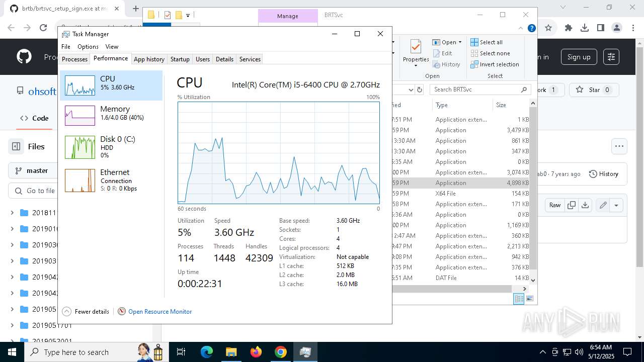The width and height of the screenshot is (644, 362).
Task: Copy raw file icon on GitHub
Action: (x=572, y=205)
